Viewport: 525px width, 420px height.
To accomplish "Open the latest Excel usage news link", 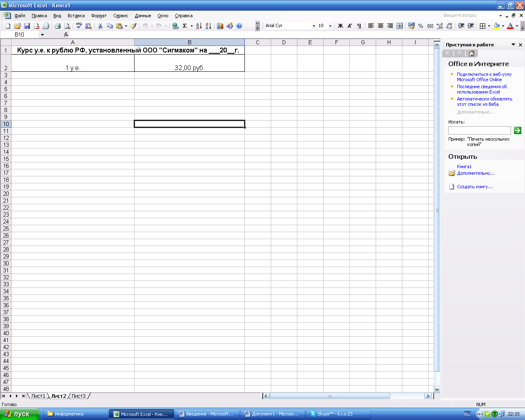I will (x=482, y=89).
